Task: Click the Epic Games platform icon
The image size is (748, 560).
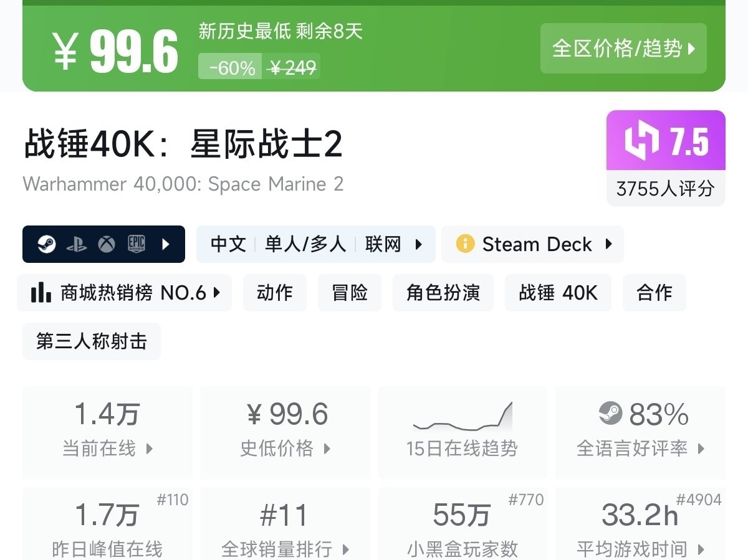Action: click(x=137, y=244)
